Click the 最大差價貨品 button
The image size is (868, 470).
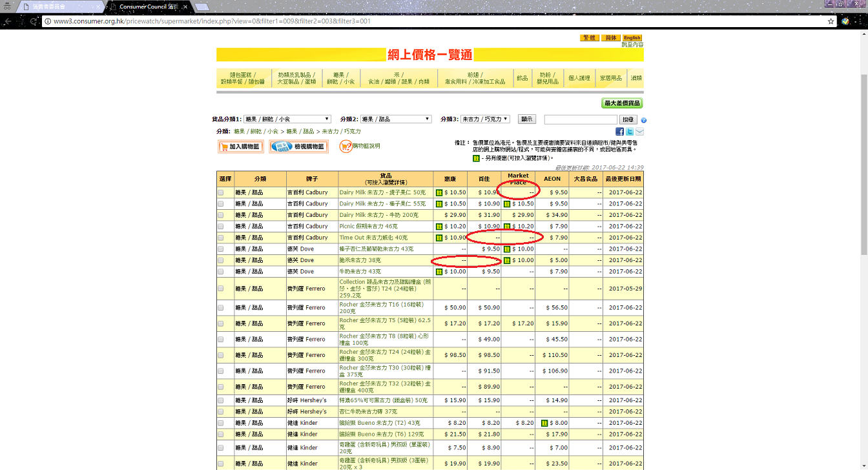click(622, 103)
